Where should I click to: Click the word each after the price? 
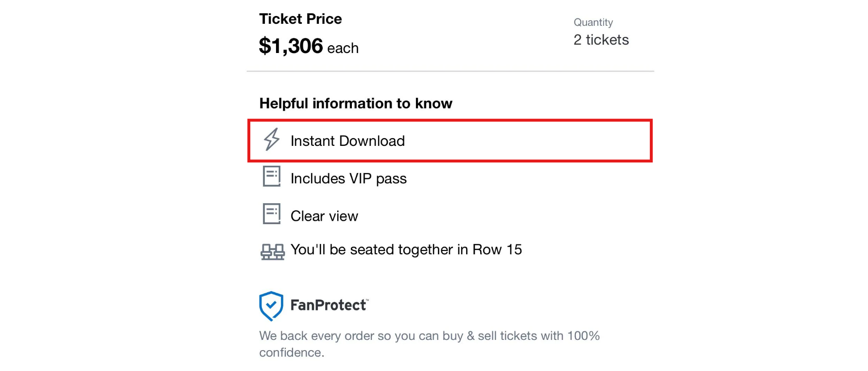(x=343, y=48)
